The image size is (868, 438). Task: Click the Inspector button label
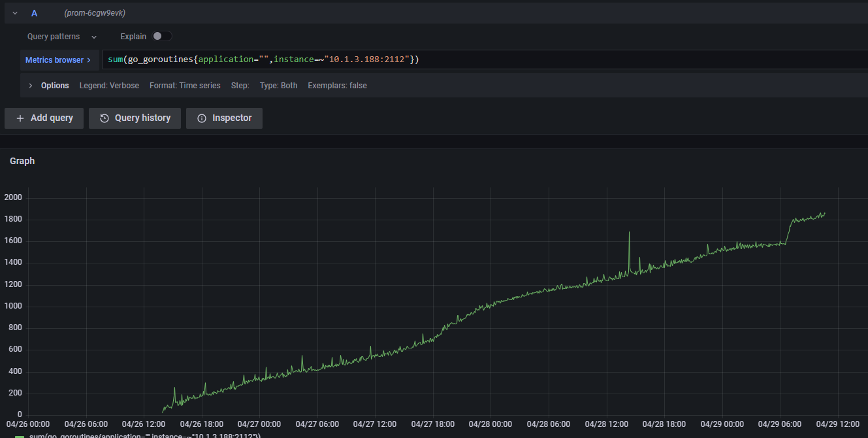232,118
